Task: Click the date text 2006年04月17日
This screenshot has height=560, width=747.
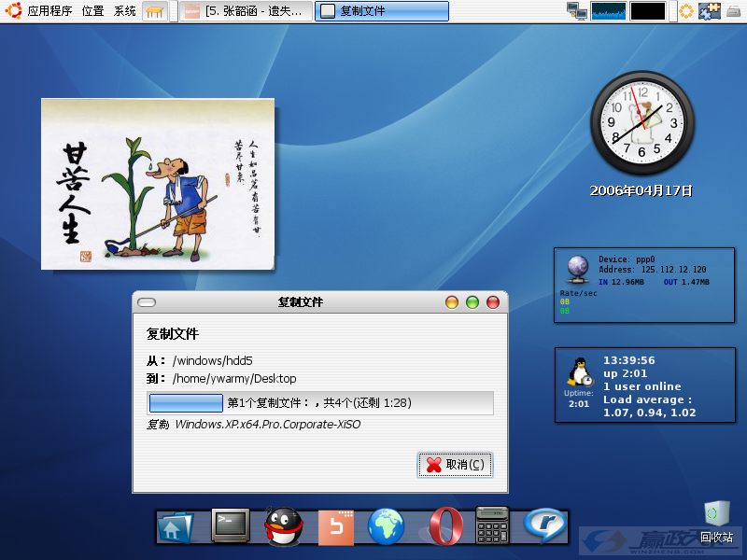Action: 641,191
